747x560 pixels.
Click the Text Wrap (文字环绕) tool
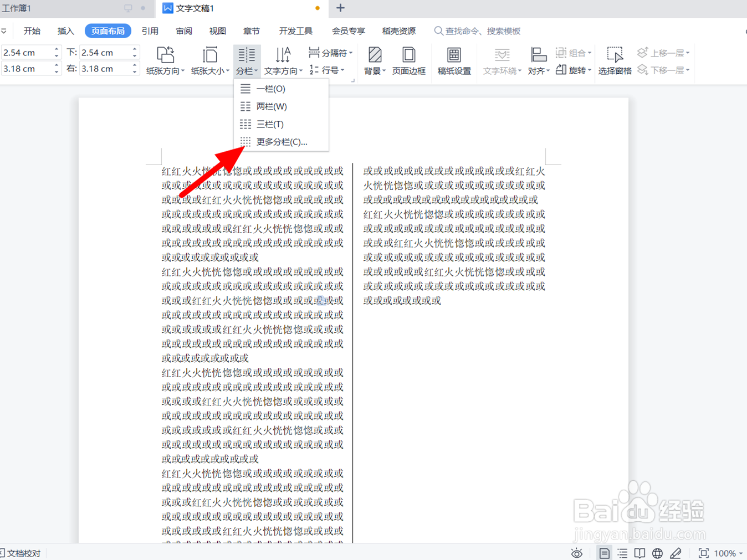pos(502,61)
